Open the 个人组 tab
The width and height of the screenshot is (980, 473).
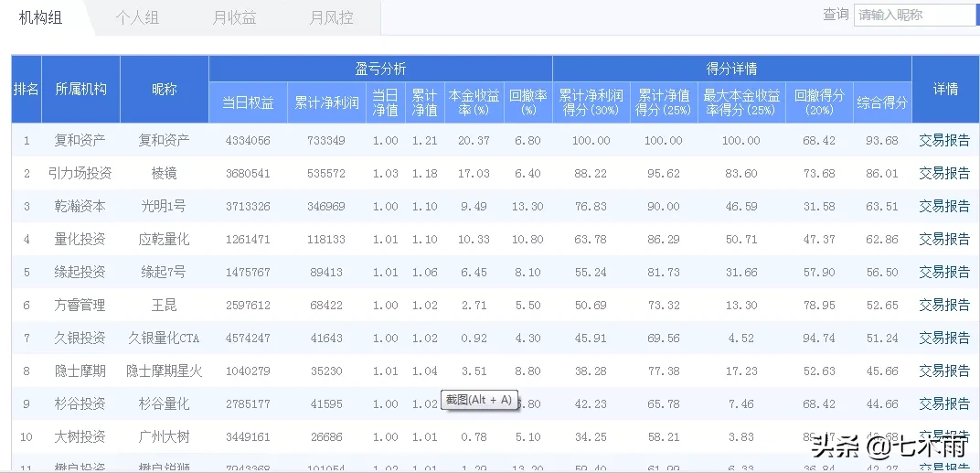click(x=137, y=17)
